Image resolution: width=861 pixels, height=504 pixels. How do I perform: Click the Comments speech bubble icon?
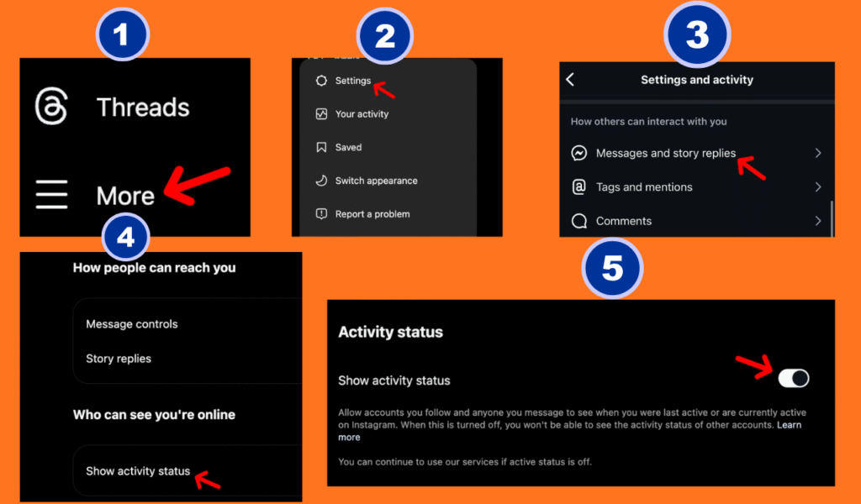578,222
